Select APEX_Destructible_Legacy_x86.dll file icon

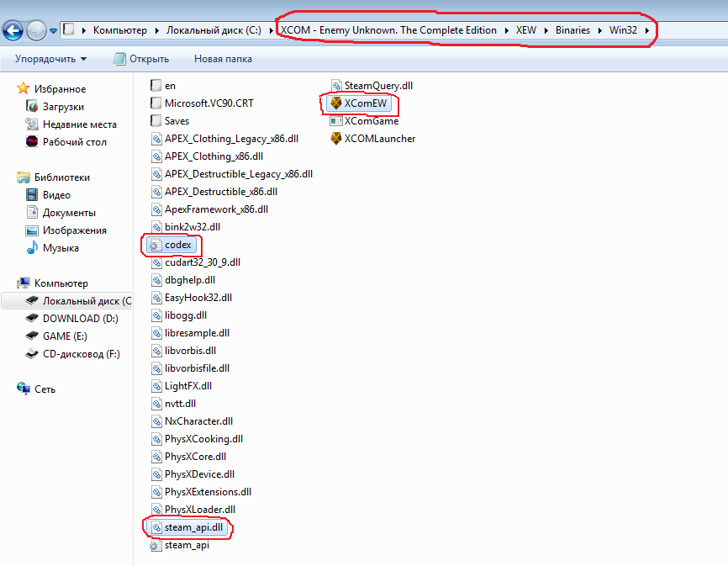[156, 174]
